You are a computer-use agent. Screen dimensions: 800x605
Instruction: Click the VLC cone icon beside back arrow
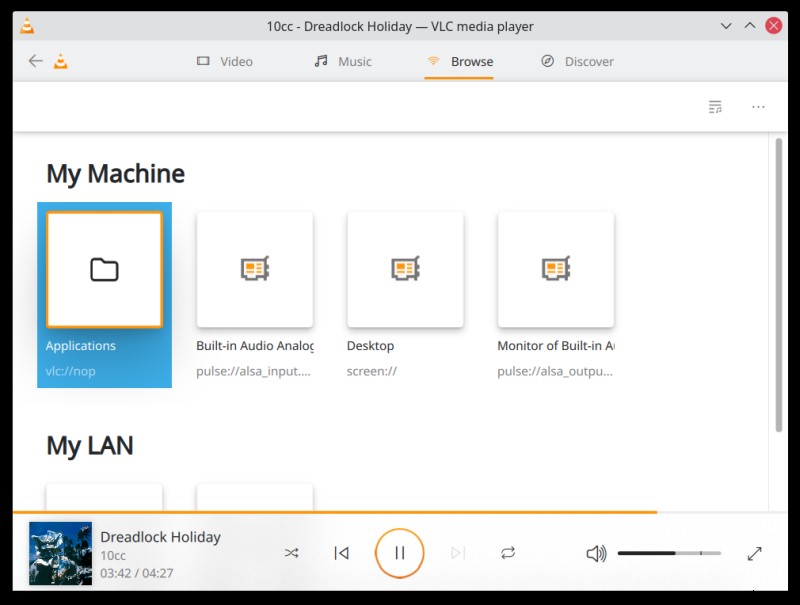pos(61,61)
